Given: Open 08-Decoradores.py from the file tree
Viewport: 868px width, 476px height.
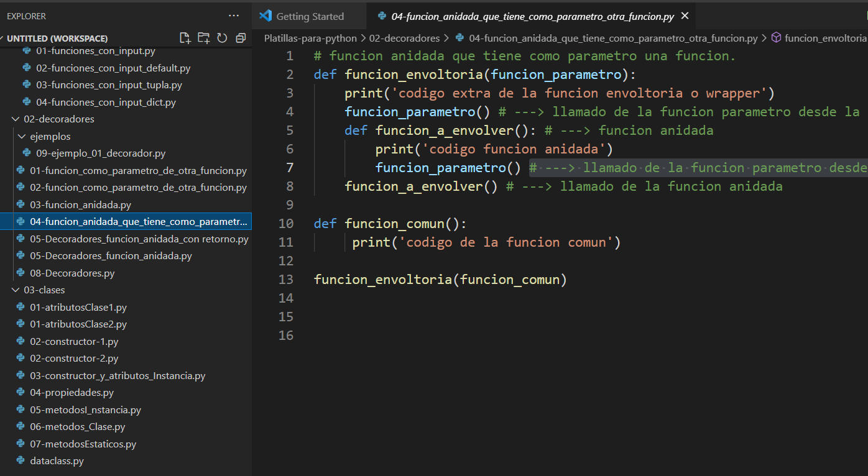Looking at the screenshot, I should [x=72, y=273].
